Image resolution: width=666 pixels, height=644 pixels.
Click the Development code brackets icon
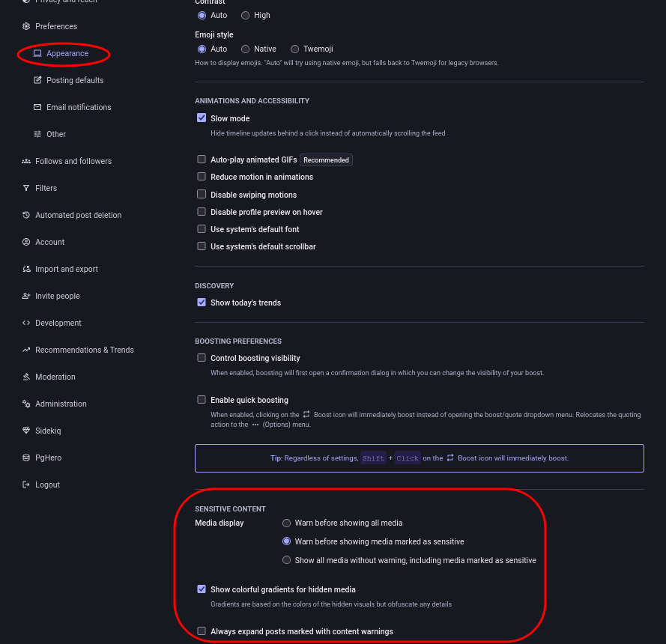pyautogui.click(x=26, y=323)
